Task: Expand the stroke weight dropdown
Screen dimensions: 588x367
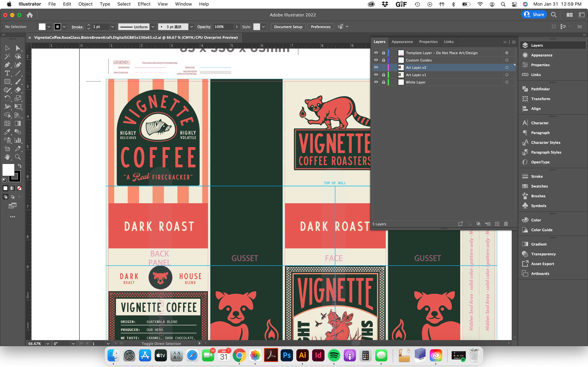Action: pyautogui.click(x=112, y=27)
